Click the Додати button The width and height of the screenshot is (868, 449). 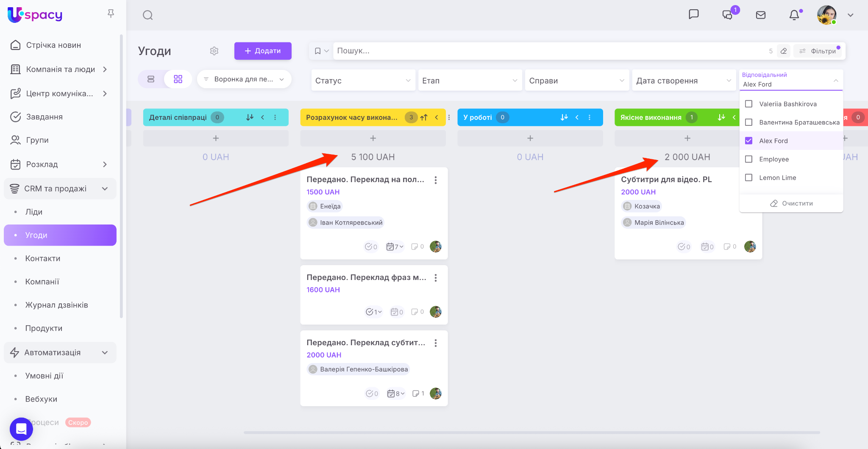tap(263, 51)
